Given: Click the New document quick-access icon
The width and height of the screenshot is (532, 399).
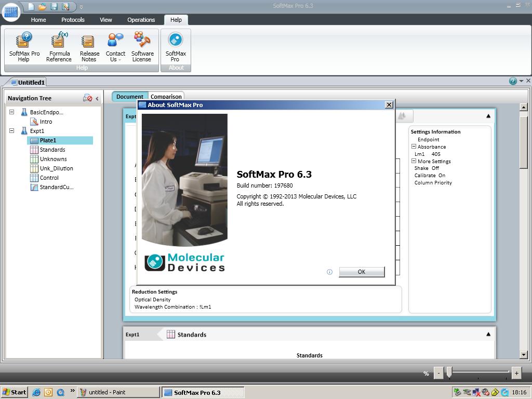Looking at the screenshot, I should click(x=31, y=6).
